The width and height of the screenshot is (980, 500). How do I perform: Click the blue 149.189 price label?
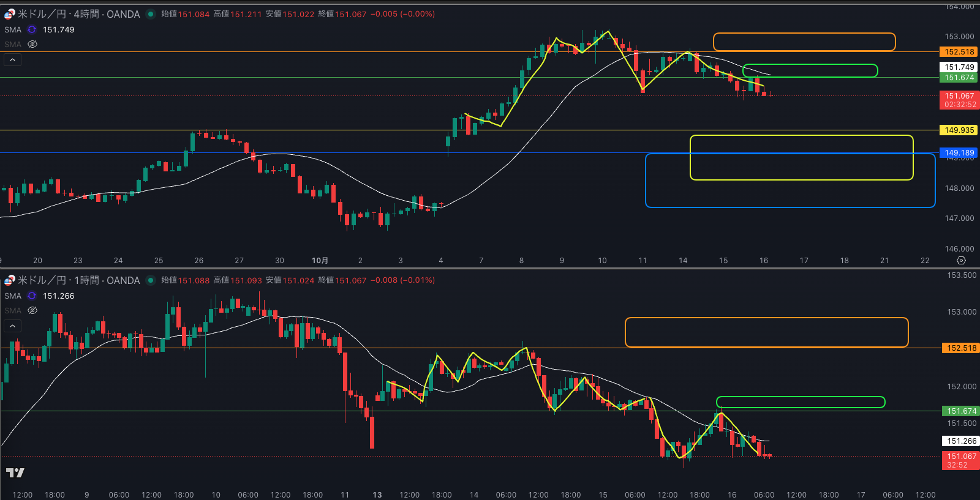[x=959, y=153]
